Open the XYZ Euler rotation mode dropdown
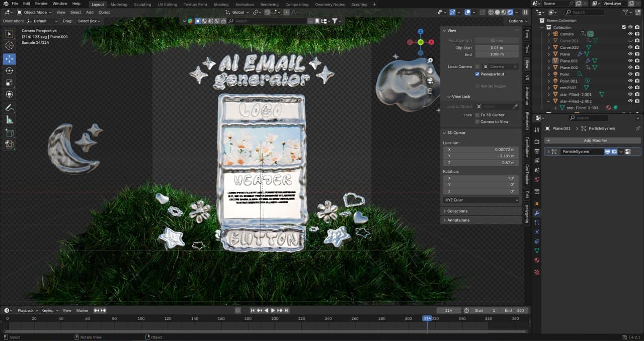This screenshot has height=341, width=644. click(x=481, y=200)
